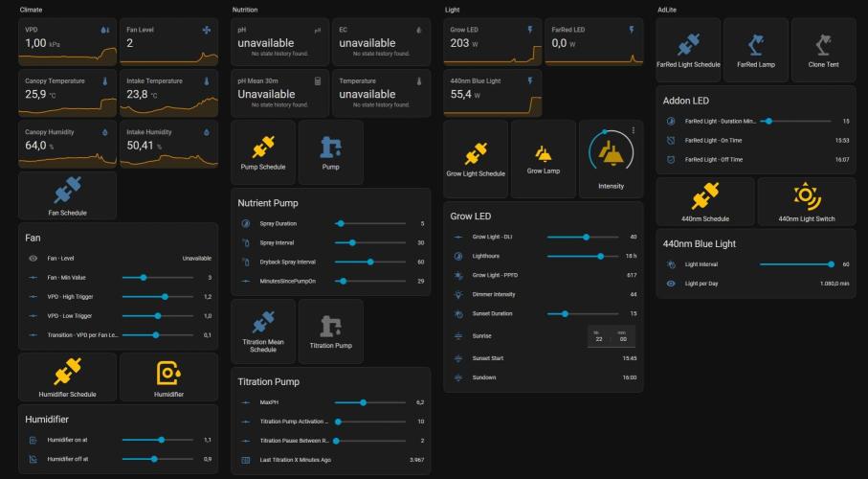Click the Intensity lamp icon

click(x=612, y=153)
